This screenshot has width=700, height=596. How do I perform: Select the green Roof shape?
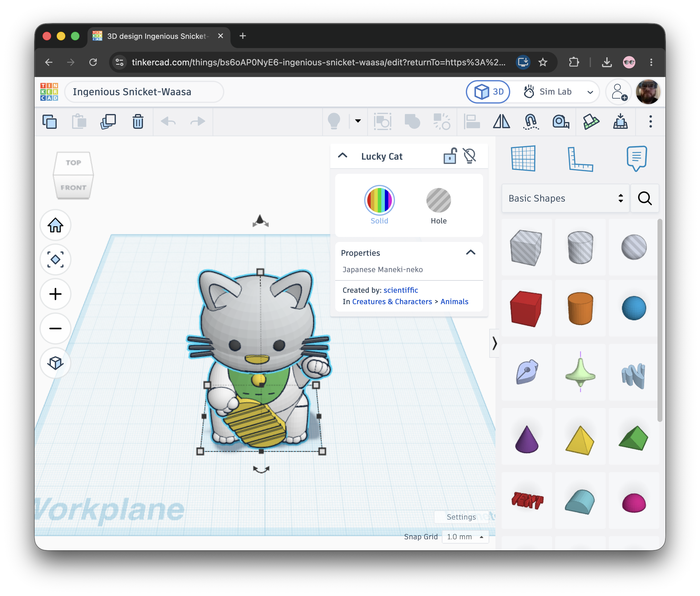[x=633, y=438]
